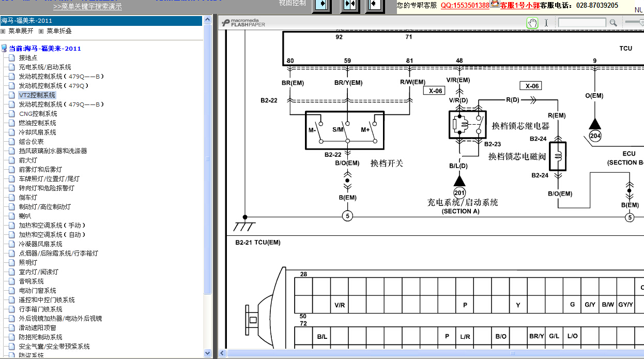Open the 冷凝器风扇系统 diagram

[40, 244]
